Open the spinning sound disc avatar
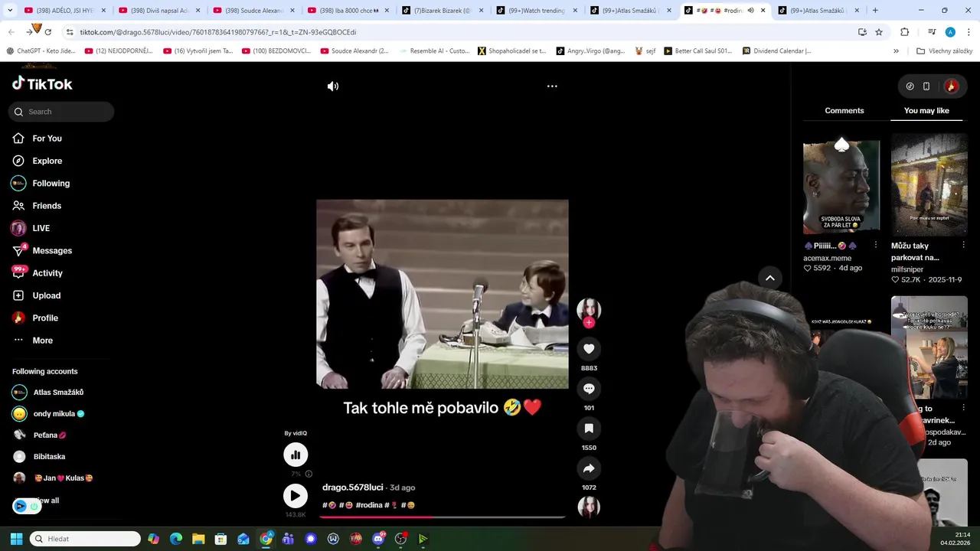The width and height of the screenshot is (980, 551). coord(589,507)
